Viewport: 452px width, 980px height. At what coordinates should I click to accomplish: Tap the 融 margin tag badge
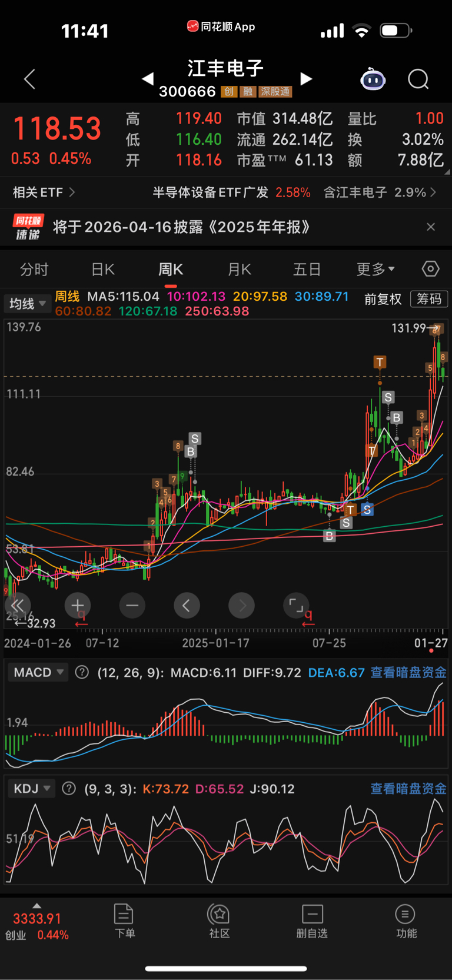[x=248, y=92]
